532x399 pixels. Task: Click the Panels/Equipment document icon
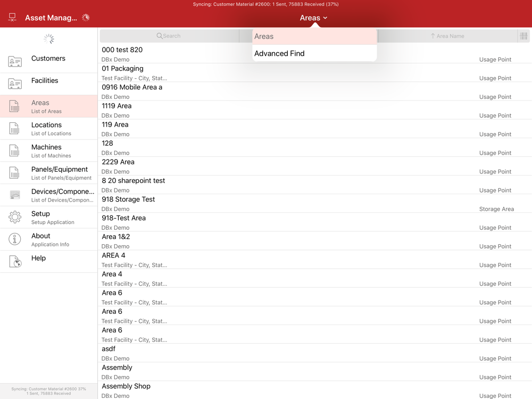tap(14, 173)
